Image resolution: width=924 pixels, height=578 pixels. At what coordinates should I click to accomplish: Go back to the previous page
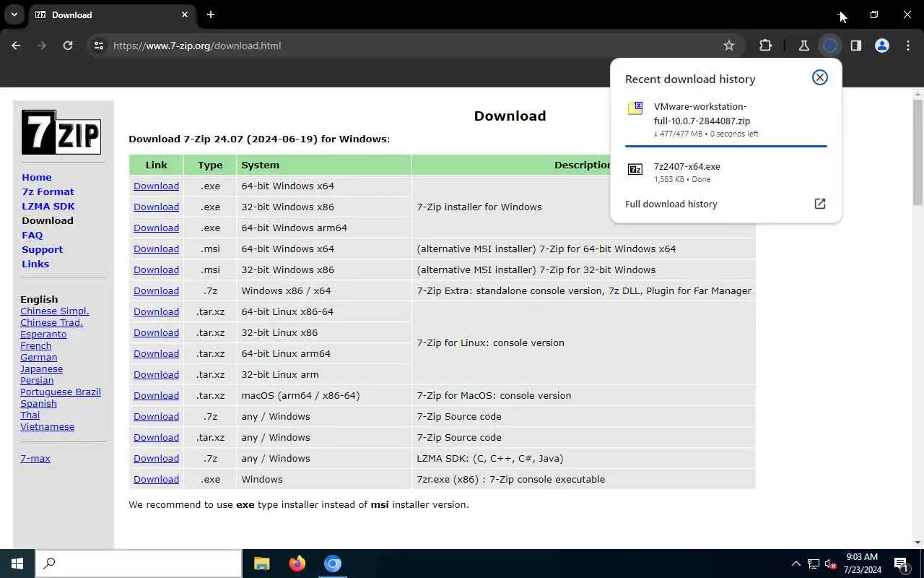16,46
